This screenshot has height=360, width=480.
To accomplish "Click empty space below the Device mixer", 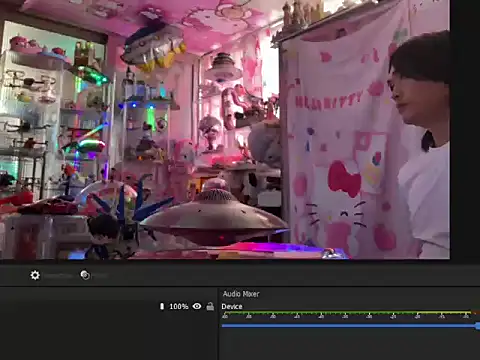I will 349,345.
